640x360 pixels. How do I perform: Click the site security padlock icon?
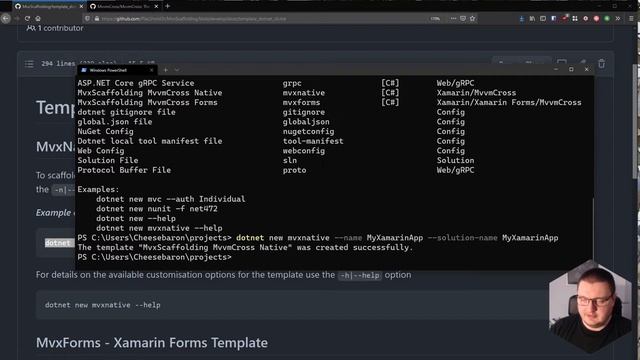(x=97, y=18)
